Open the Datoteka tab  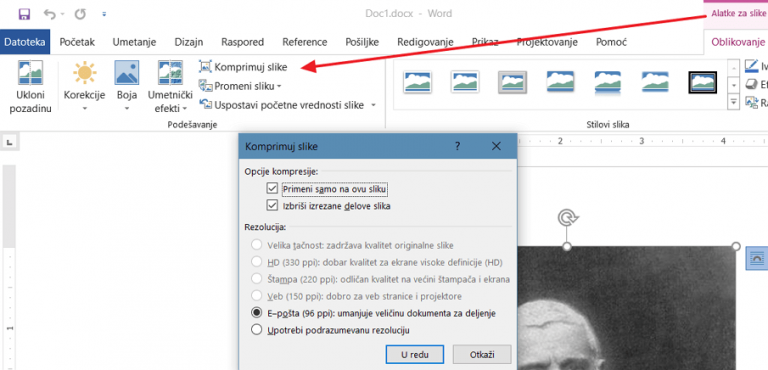coord(25,42)
